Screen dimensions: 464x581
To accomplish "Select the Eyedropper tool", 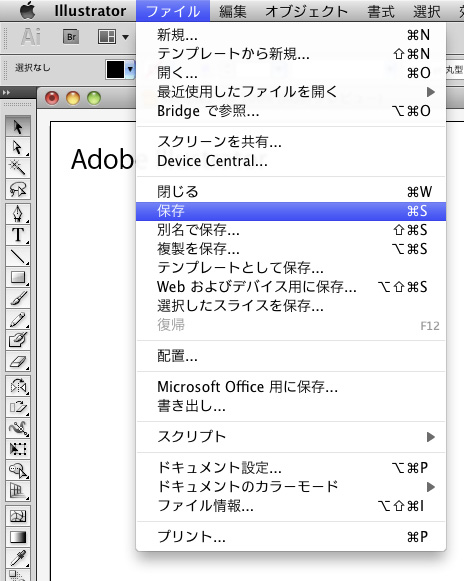I will coord(18,558).
